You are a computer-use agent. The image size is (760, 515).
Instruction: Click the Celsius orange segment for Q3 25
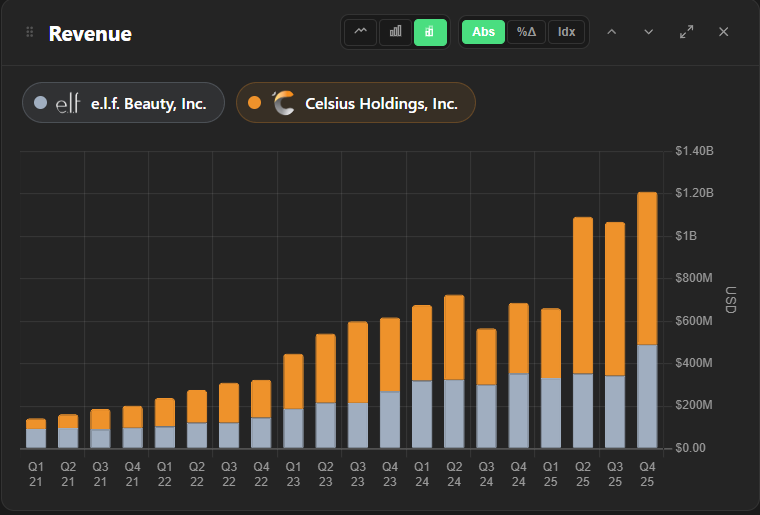615,299
